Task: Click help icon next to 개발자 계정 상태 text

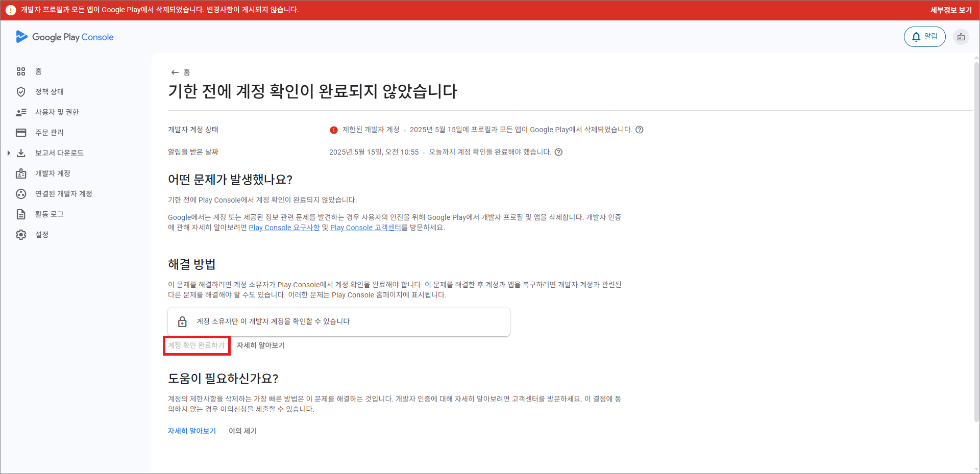Action: pos(640,130)
